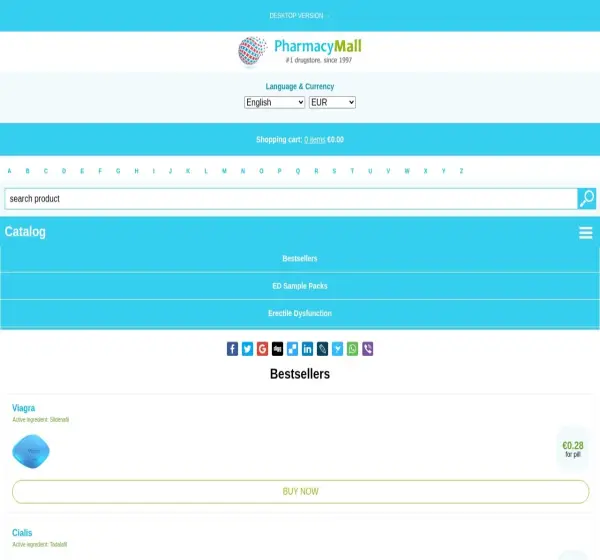
Task: Browse products starting with M
Action: click(x=224, y=171)
